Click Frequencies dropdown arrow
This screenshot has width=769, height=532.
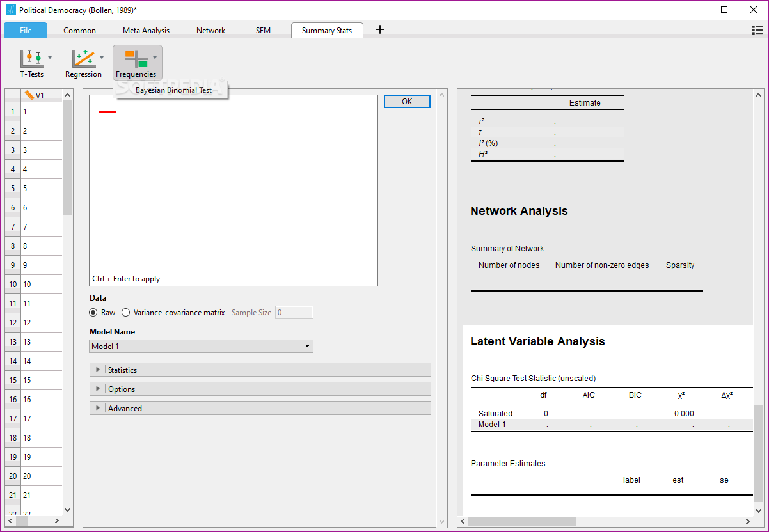(x=154, y=57)
